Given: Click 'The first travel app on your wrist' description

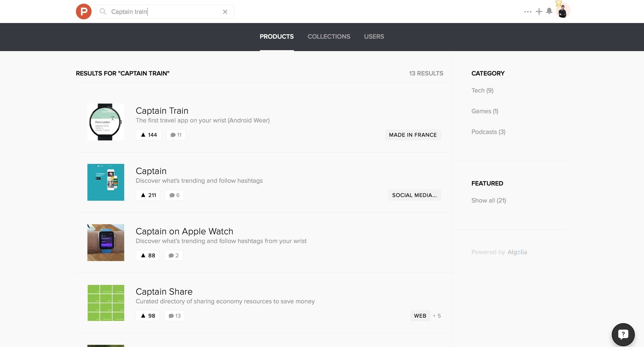Looking at the screenshot, I should coord(203,121).
